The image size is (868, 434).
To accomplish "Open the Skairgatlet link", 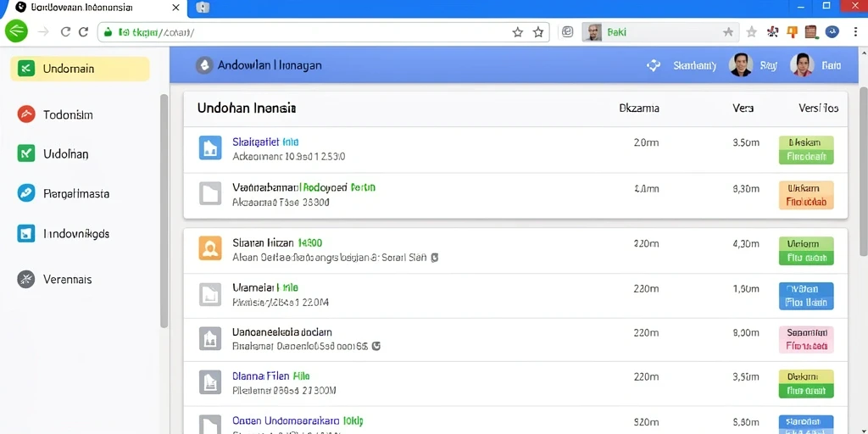I will 265,142.
